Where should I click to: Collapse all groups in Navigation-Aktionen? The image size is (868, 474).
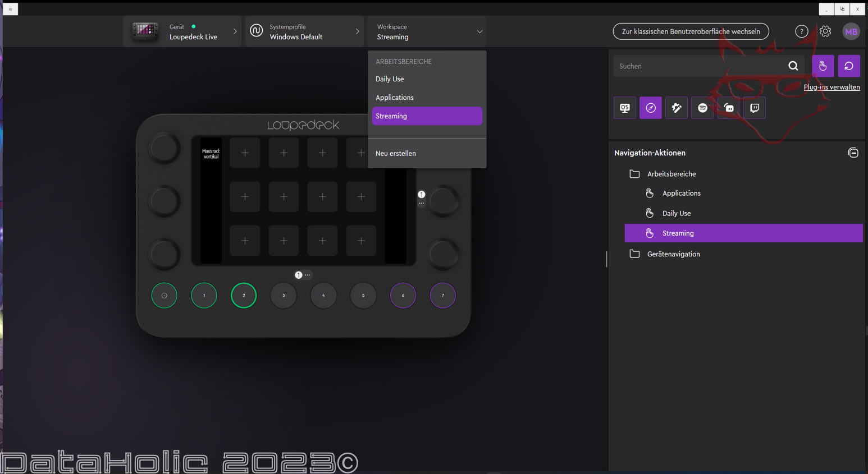pos(853,153)
